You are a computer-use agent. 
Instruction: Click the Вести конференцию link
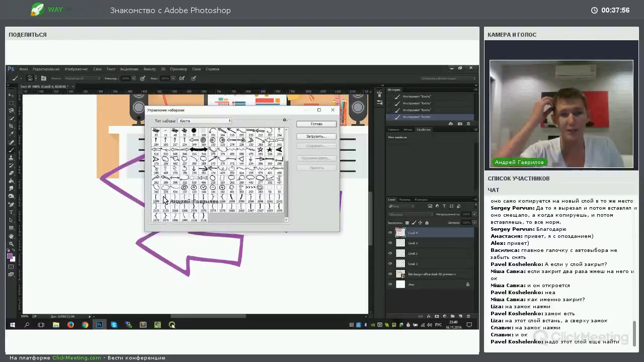(x=136, y=358)
